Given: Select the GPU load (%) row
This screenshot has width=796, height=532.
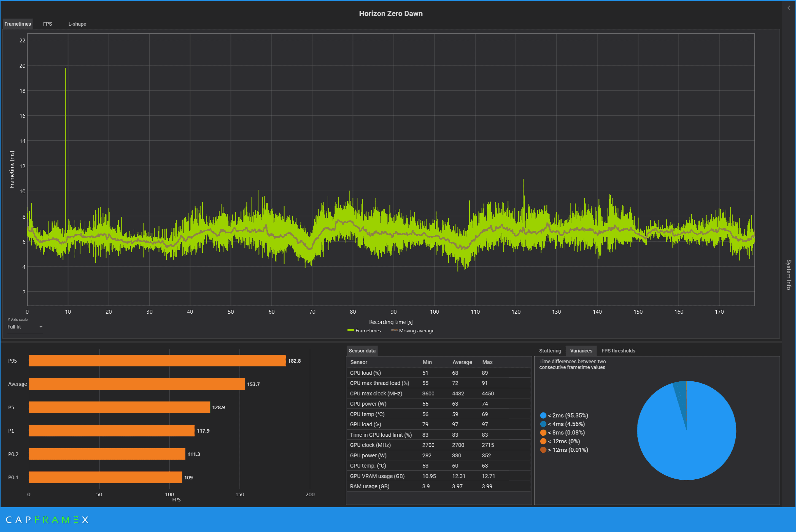Looking at the screenshot, I should [439, 424].
